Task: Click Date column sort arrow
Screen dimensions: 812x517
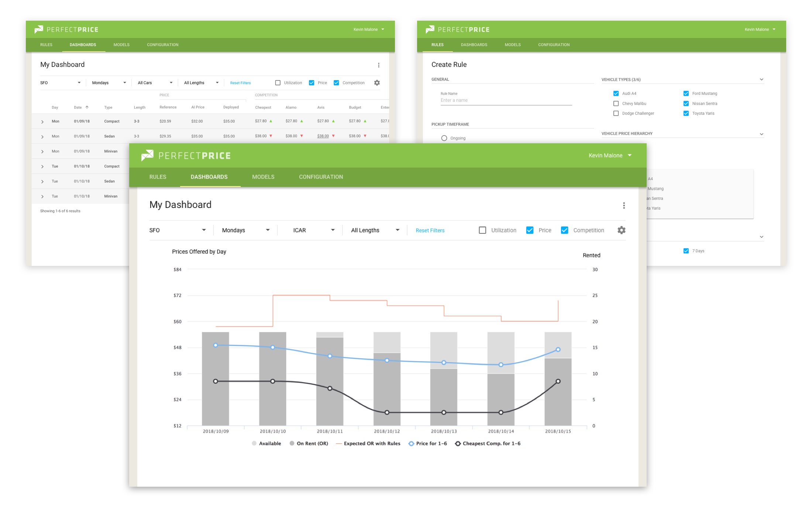Action: (x=87, y=107)
